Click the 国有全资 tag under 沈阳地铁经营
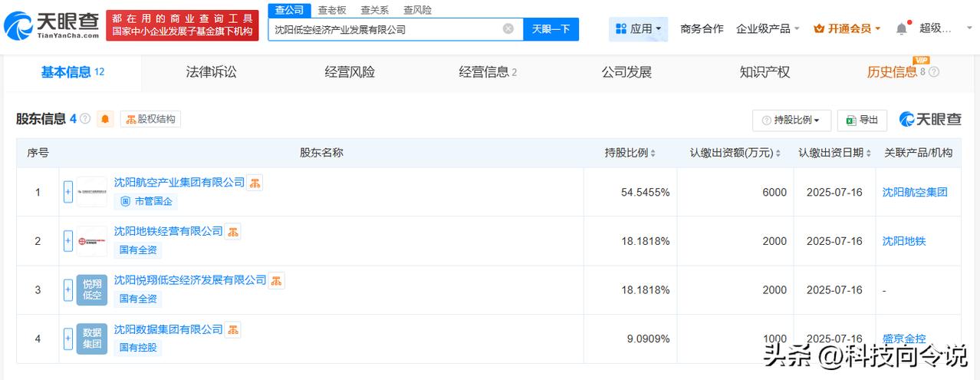This screenshot has height=380, width=980. tap(138, 250)
